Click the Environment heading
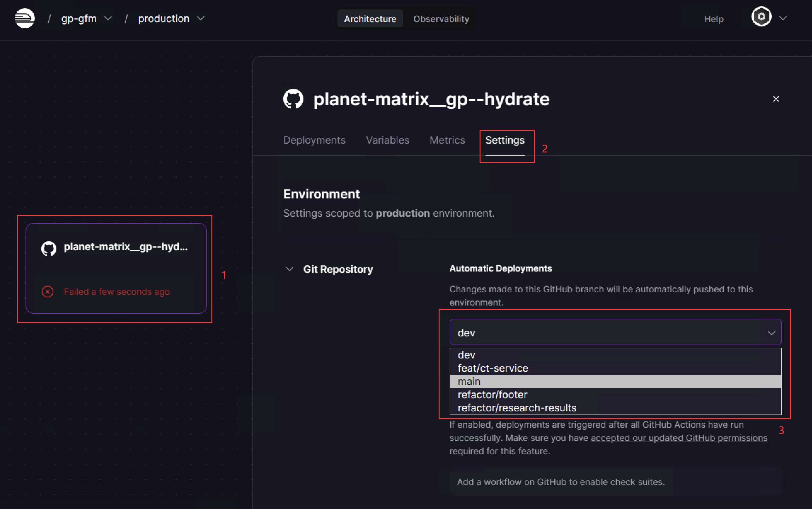This screenshot has height=509, width=812. [x=321, y=194]
